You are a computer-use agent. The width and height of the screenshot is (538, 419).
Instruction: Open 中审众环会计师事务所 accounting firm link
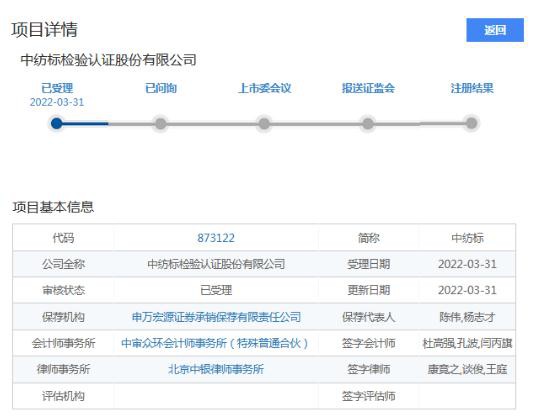(215, 343)
